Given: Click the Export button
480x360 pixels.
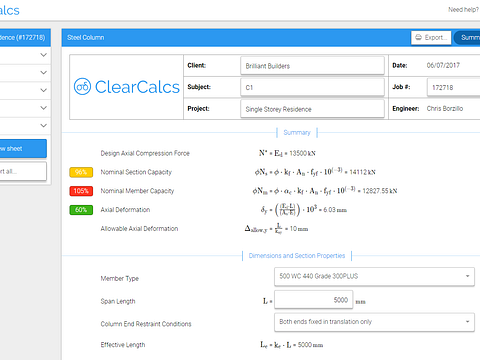Looking at the screenshot, I should coord(431,38).
